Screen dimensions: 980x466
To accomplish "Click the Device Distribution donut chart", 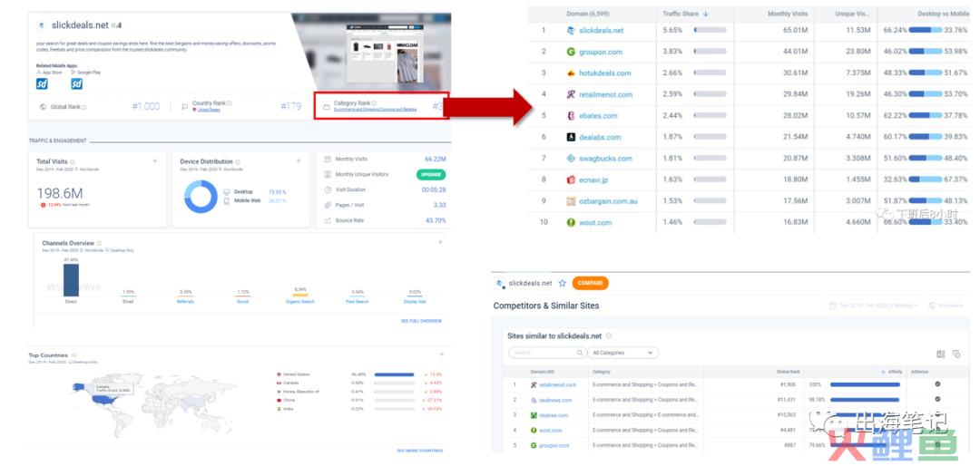I will 201,196.
